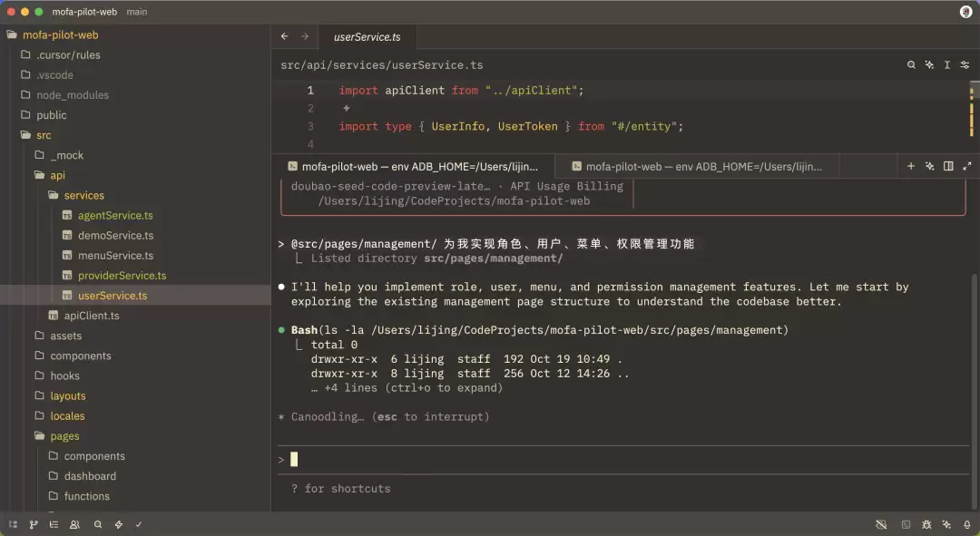Expand the node_modules folder
The width and height of the screenshot is (980, 536).
pos(72,95)
